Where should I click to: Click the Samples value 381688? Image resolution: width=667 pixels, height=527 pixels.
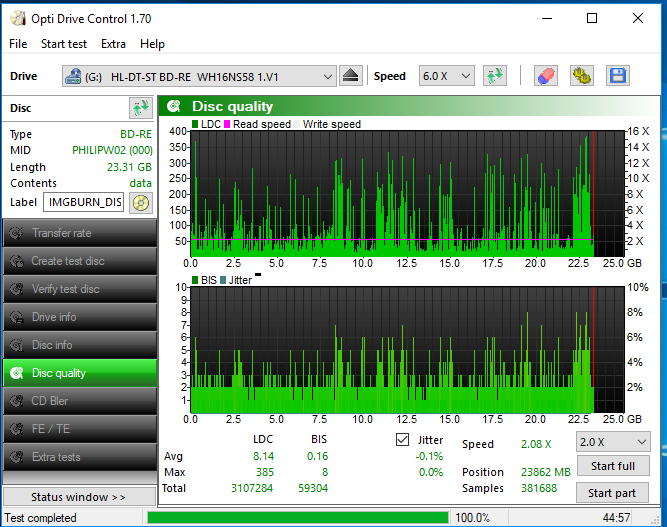coord(539,488)
